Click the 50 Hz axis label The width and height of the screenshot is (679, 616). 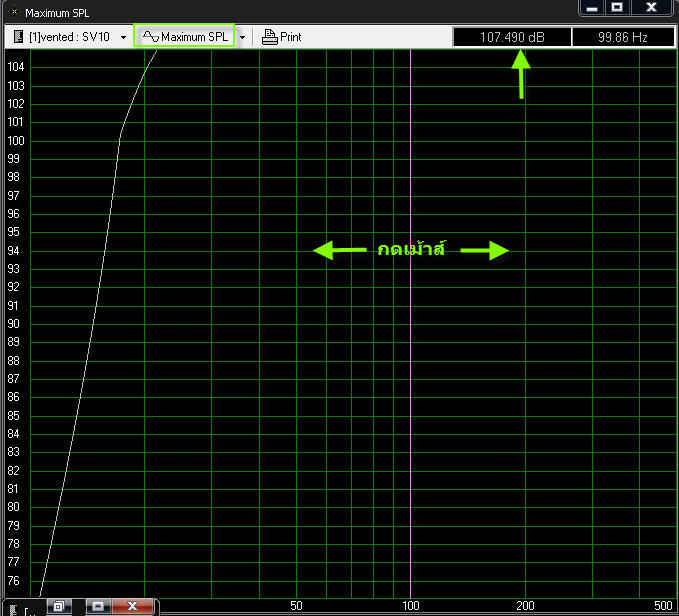click(296, 606)
